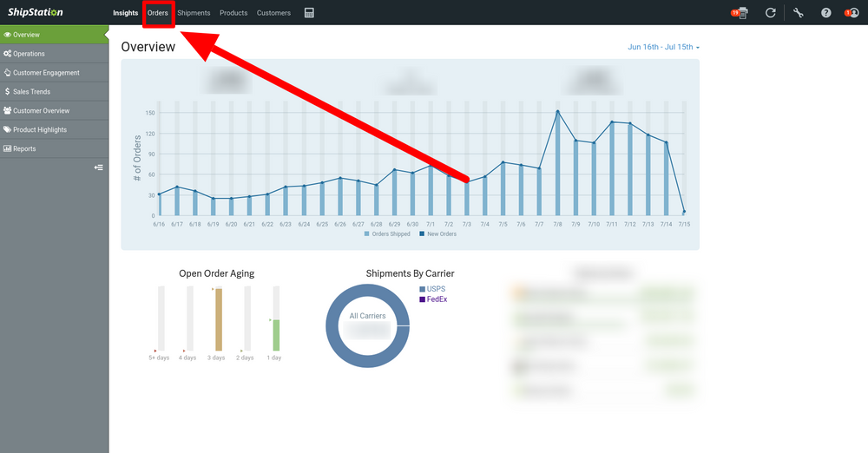Open the Jun 16th - Jul 15th date dropdown
The image size is (868, 453).
tap(663, 47)
